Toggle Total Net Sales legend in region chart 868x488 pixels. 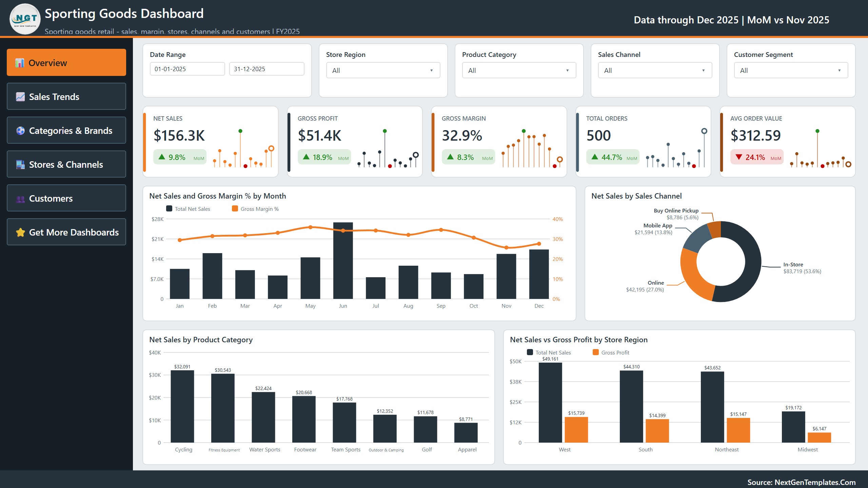pyautogui.click(x=549, y=352)
